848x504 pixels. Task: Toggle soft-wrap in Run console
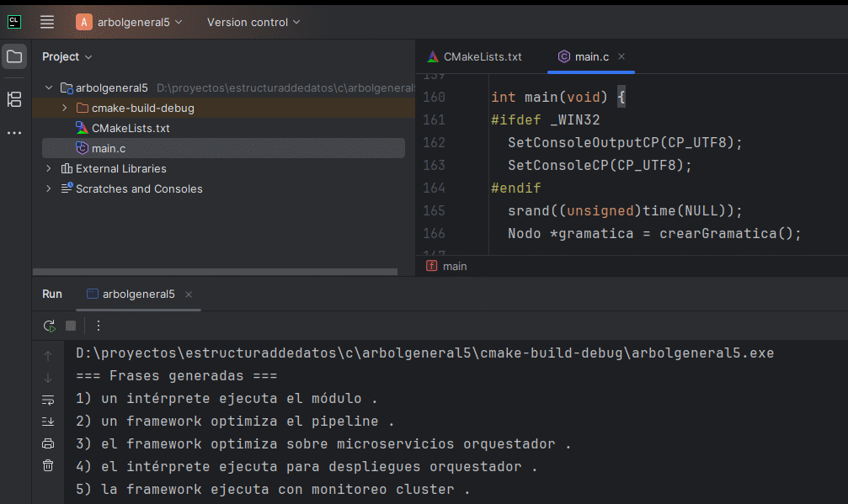point(48,400)
